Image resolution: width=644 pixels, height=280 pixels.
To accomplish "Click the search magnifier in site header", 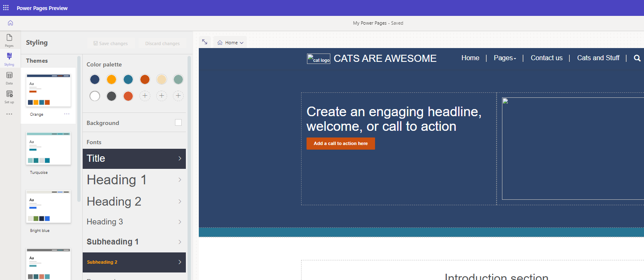I will (x=637, y=58).
